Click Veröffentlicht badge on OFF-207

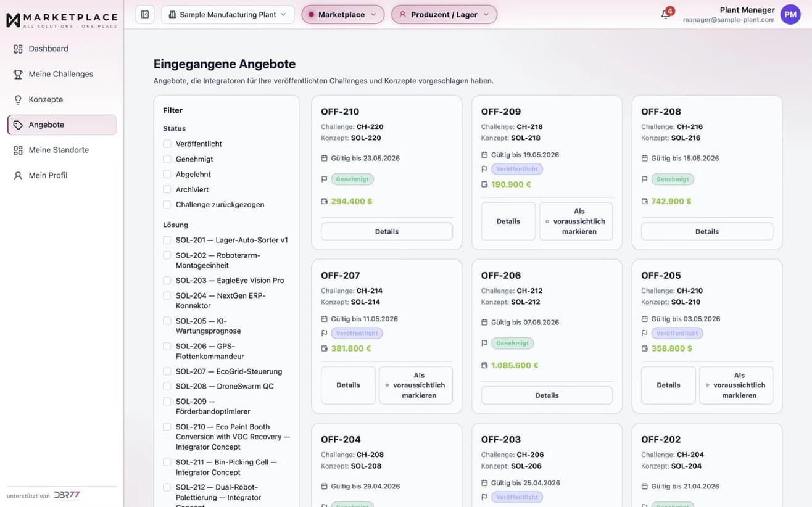pyautogui.click(x=357, y=333)
